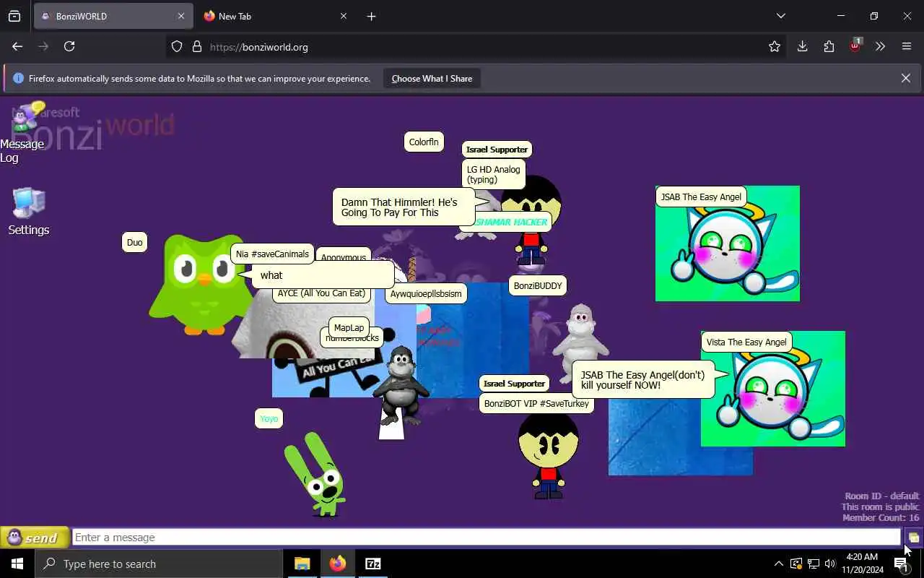Click the site security padlock icon

pos(196,47)
